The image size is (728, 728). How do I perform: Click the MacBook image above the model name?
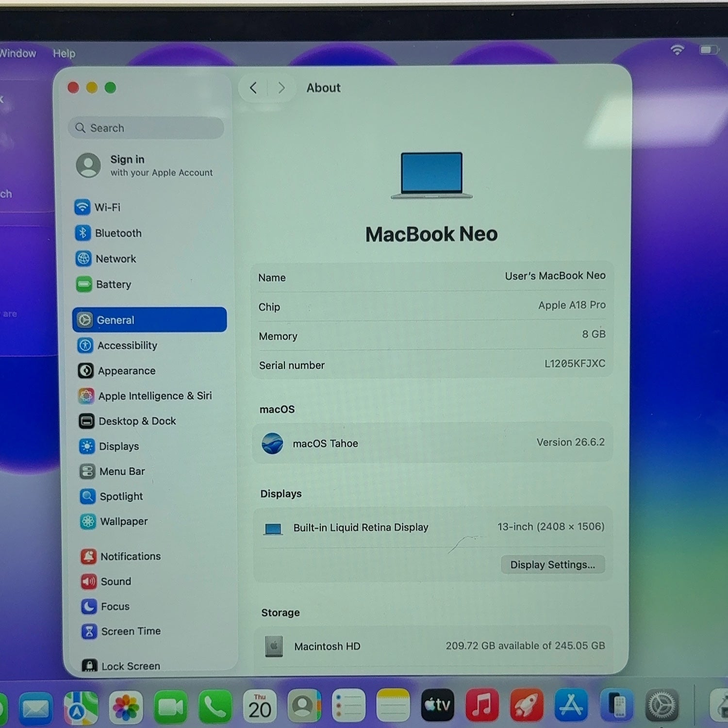coord(431,175)
